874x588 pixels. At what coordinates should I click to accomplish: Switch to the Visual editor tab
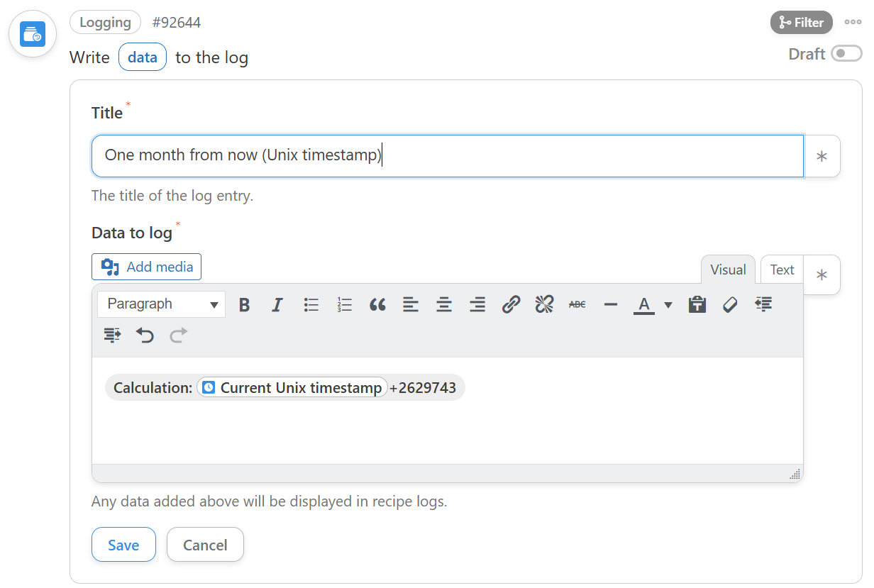728,270
